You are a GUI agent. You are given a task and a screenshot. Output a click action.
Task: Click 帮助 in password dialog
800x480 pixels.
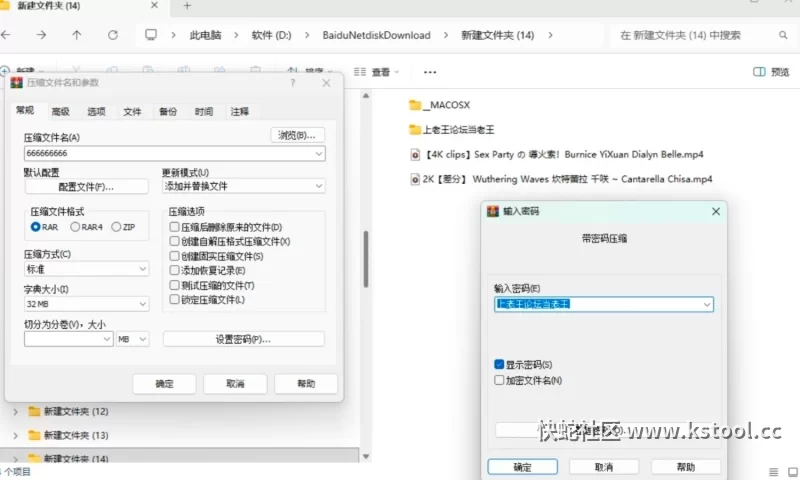[686, 467]
